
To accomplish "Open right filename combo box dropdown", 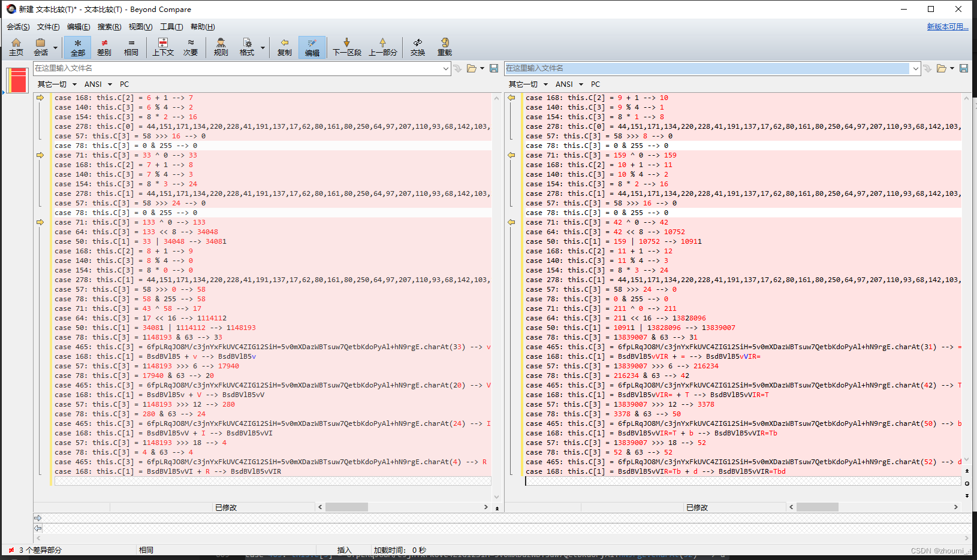I will pyautogui.click(x=915, y=68).
